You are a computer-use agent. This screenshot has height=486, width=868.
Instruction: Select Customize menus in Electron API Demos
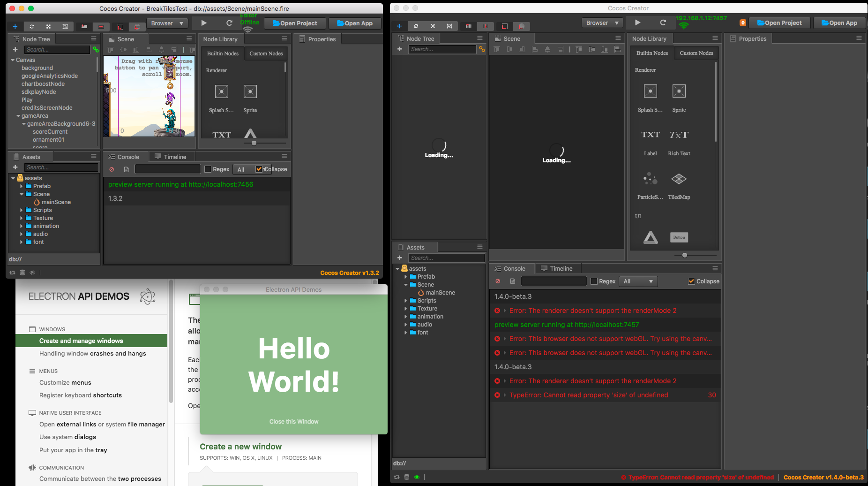coord(65,383)
